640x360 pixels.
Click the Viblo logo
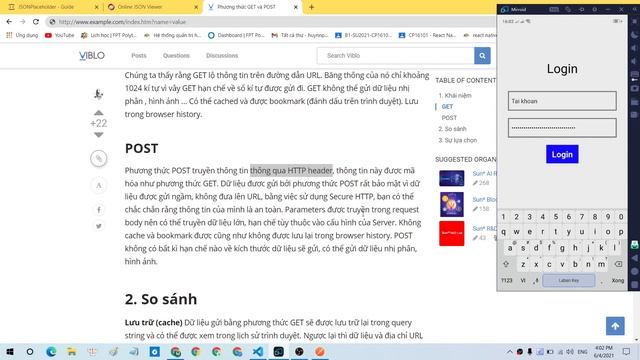(x=92, y=56)
